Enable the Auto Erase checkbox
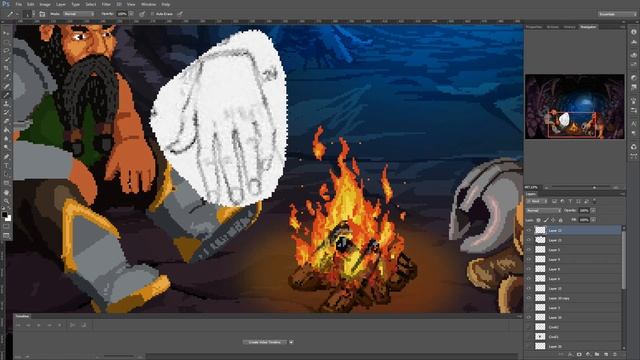Screen dimensions: 640x360 [152, 14]
